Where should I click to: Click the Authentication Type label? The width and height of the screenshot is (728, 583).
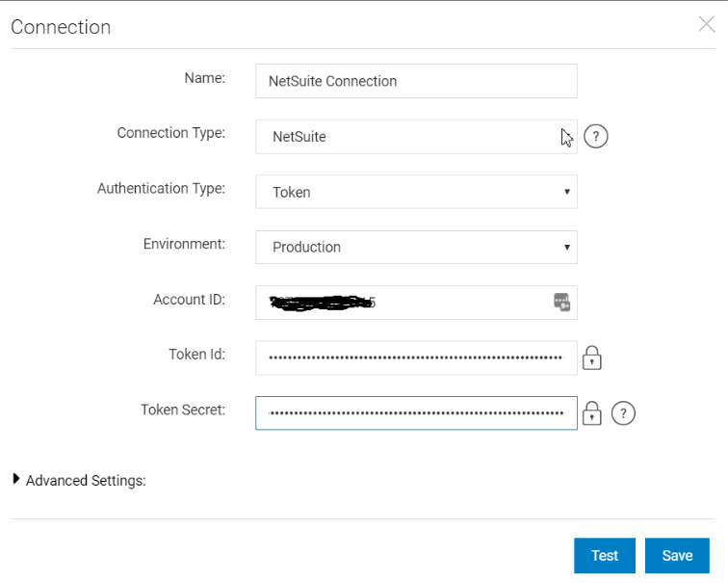click(161, 189)
